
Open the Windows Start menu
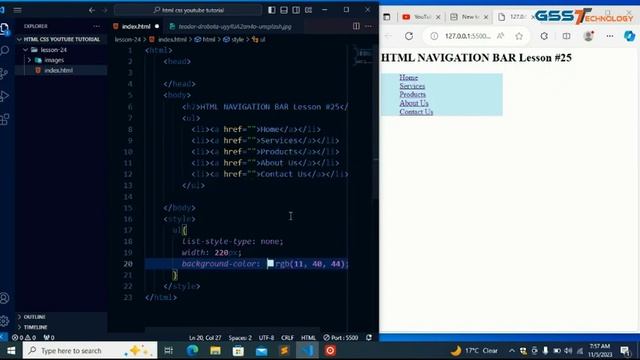(x=11, y=351)
